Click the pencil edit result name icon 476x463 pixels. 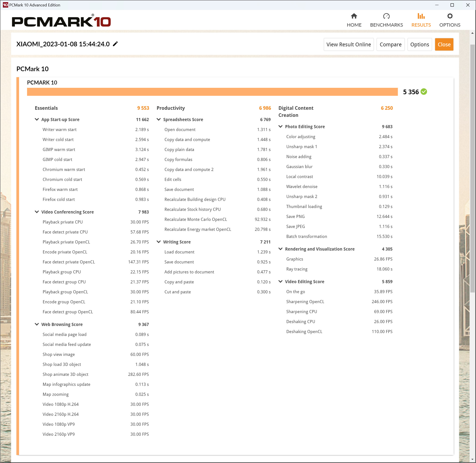pyautogui.click(x=116, y=44)
